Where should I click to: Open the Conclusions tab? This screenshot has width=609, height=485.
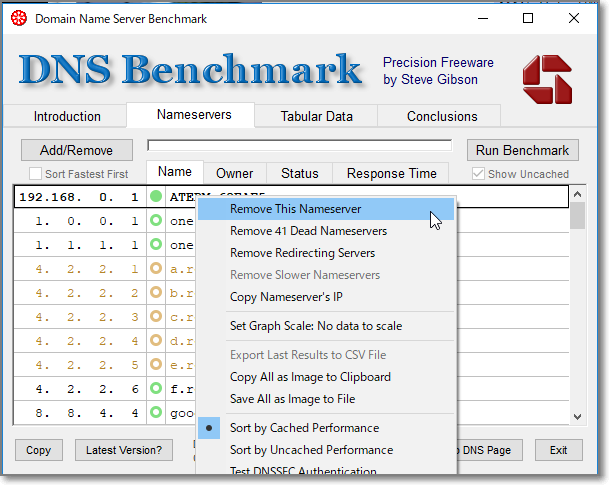(442, 116)
